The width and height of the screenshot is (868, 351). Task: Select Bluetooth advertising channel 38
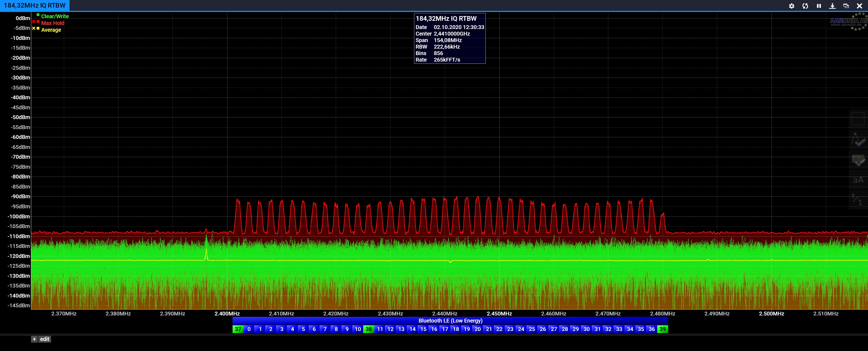(x=369, y=329)
